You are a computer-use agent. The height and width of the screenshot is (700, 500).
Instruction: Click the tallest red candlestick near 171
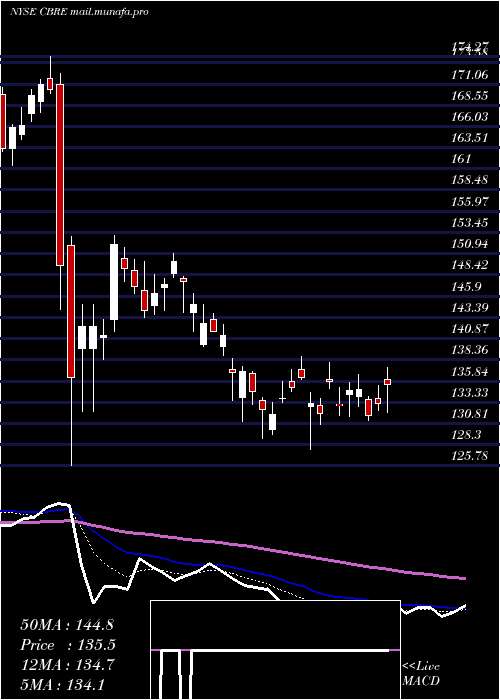click(x=60, y=175)
